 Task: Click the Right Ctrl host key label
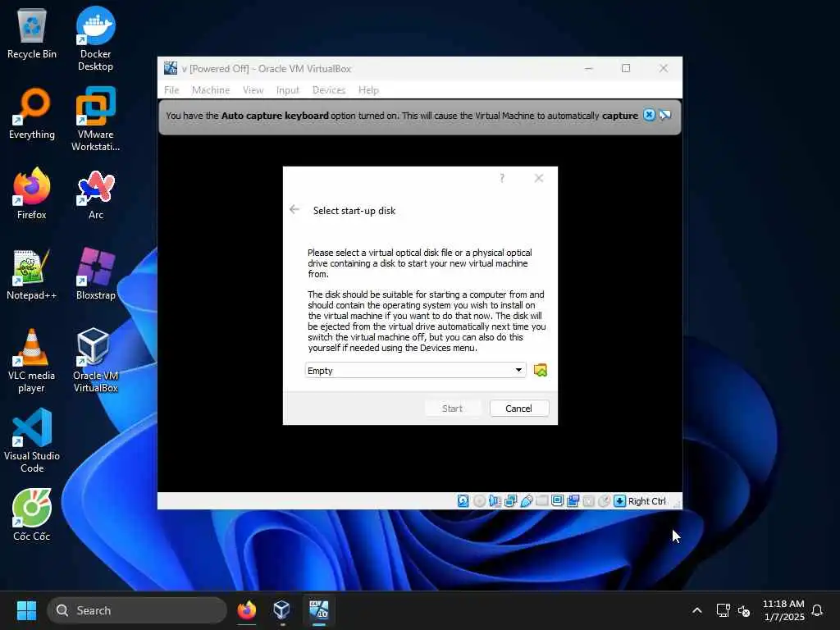[x=646, y=501]
